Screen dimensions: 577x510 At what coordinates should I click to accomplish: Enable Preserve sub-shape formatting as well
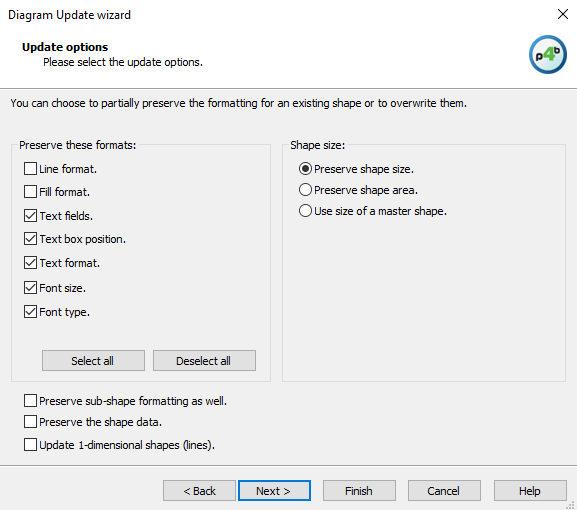pyautogui.click(x=30, y=401)
